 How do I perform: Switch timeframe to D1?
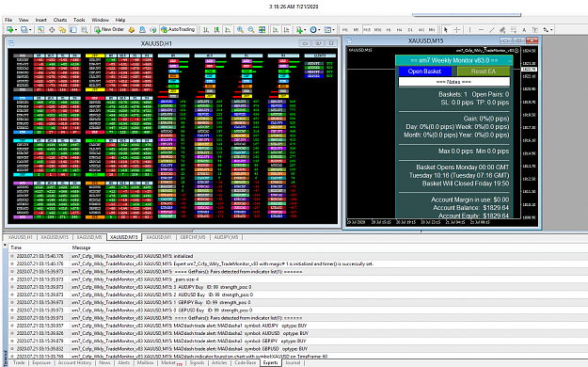point(410,30)
